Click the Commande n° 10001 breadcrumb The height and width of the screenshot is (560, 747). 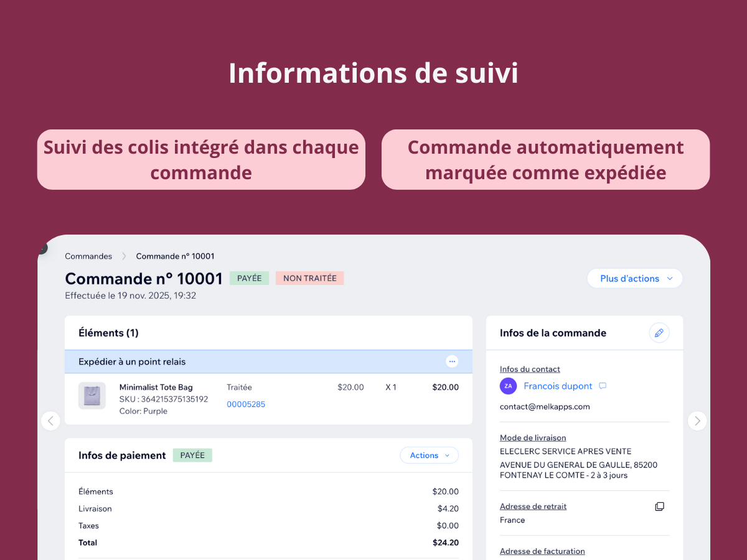(176, 256)
